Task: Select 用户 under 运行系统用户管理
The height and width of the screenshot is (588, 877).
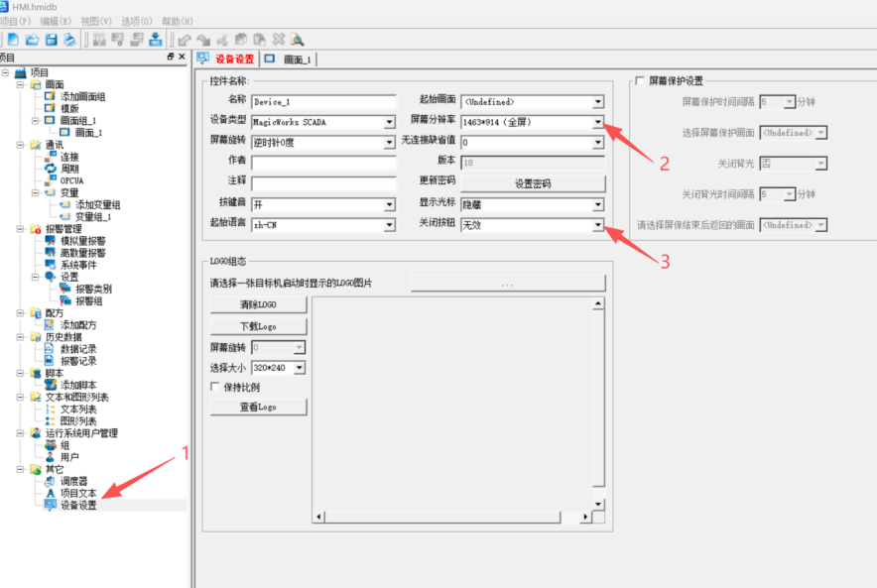Action: point(69,457)
